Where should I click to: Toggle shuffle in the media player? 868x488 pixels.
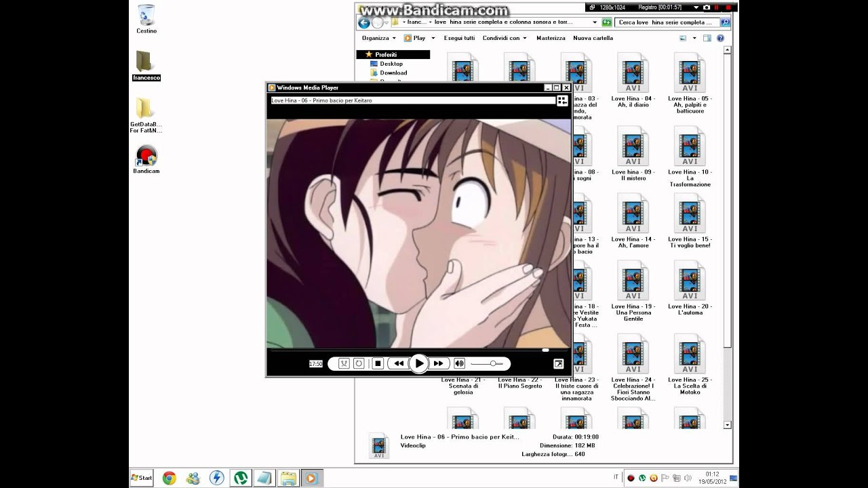[x=344, y=364]
